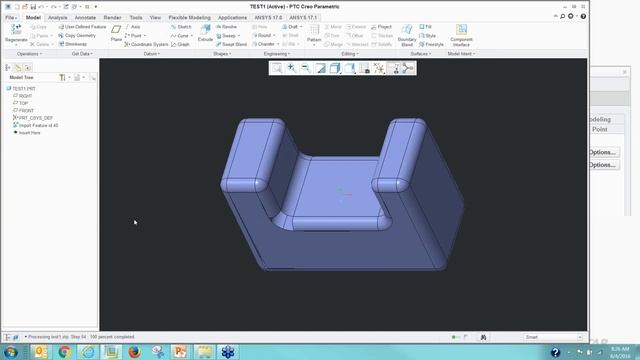Select the FRONT datum plane
Image resolution: width=640 pixels, height=360 pixels.
23,111
